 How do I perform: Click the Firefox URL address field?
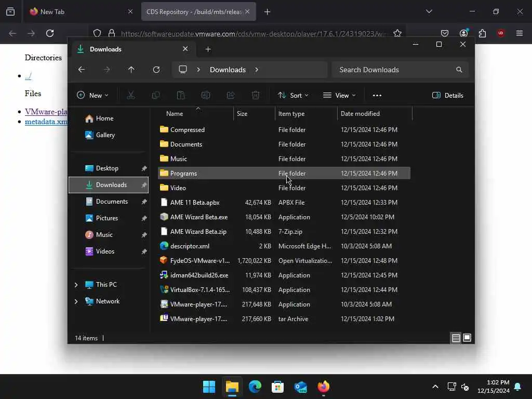pyautogui.click(x=253, y=34)
